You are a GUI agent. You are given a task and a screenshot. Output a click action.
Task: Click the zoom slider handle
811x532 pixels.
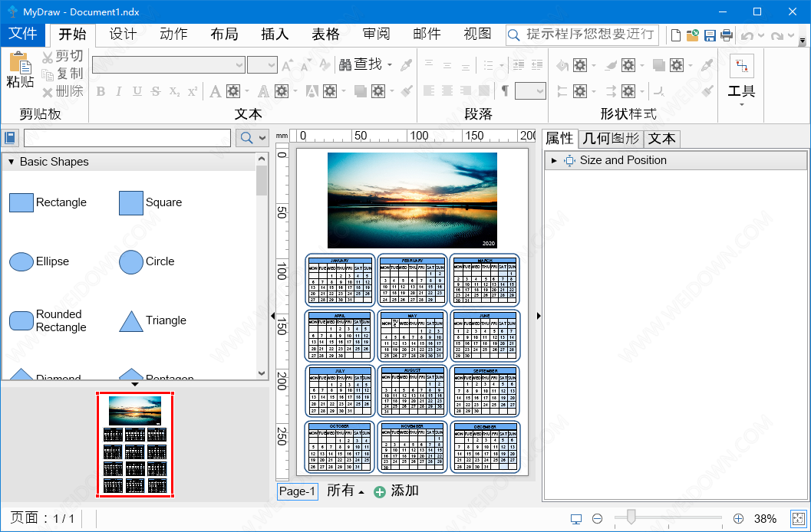click(631, 517)
